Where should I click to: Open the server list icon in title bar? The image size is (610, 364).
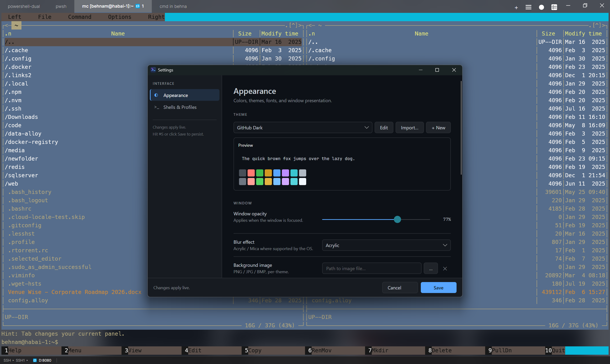(x=554, y=7)
